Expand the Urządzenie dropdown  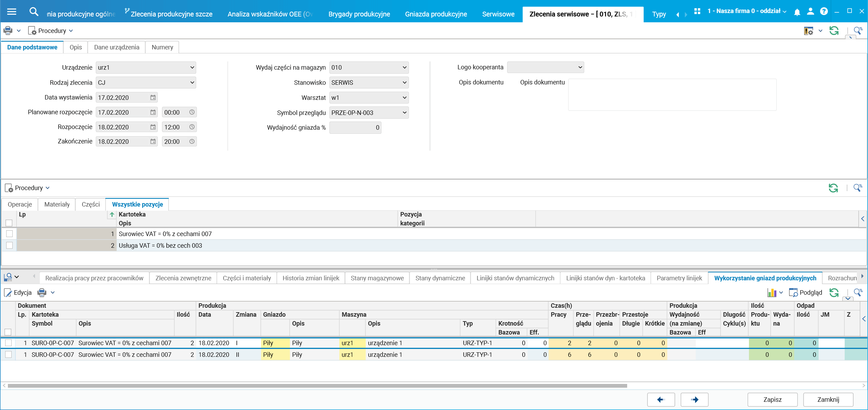tap(192, 68)
